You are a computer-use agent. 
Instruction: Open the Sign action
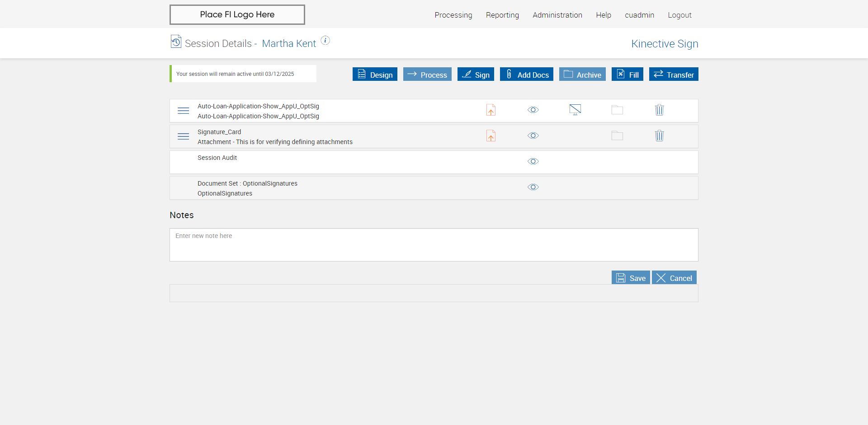coord(476,74)
